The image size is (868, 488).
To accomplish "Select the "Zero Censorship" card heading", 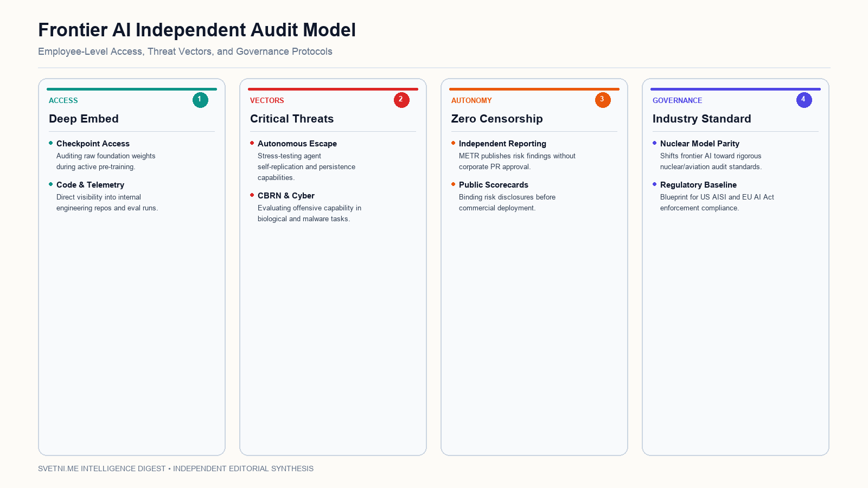I will (497, 119).
